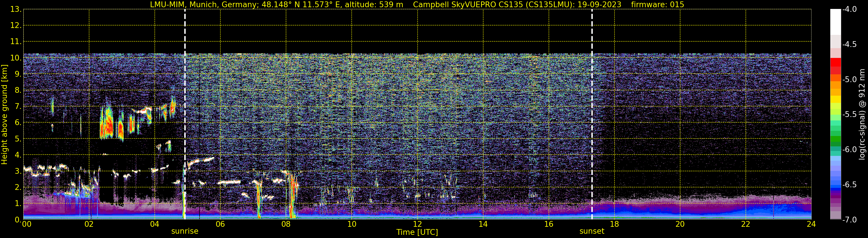Click the vertical precipitation streak just after 08 UTC

(x=293, y=196)
